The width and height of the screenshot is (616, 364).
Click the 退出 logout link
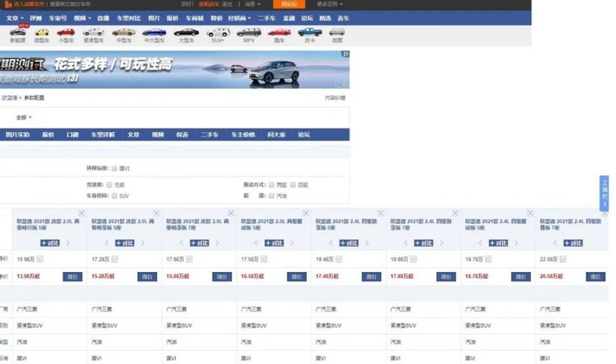tap(227, 4)
